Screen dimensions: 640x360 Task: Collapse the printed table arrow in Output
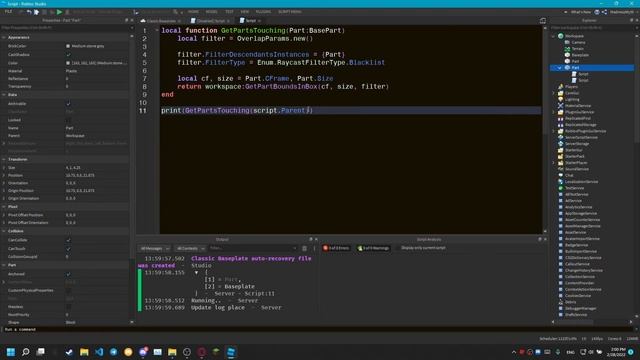tap(196, 273)
